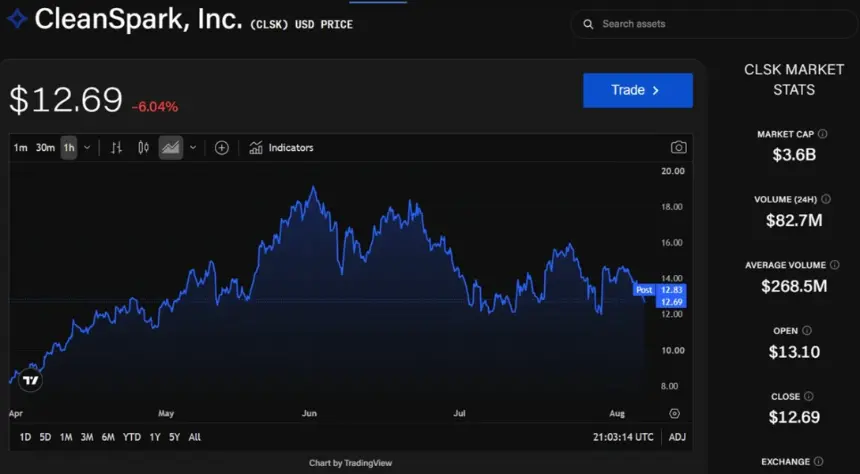Focus the Search assets field
Image resolution: width=860 pixels, height=474 pixels.
[714, 24]
